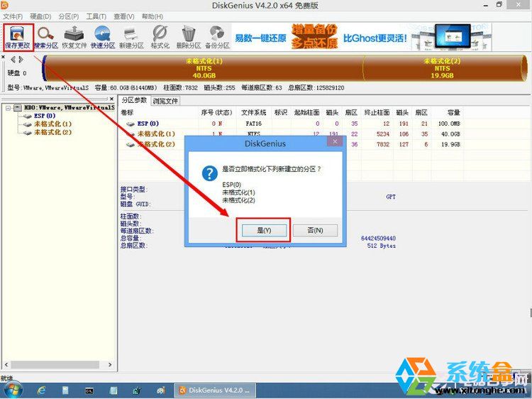Viewport: 532px width, 399px height.
Task: Open the Disk (硬盘) menu
Action: click(x=40, y=16)
